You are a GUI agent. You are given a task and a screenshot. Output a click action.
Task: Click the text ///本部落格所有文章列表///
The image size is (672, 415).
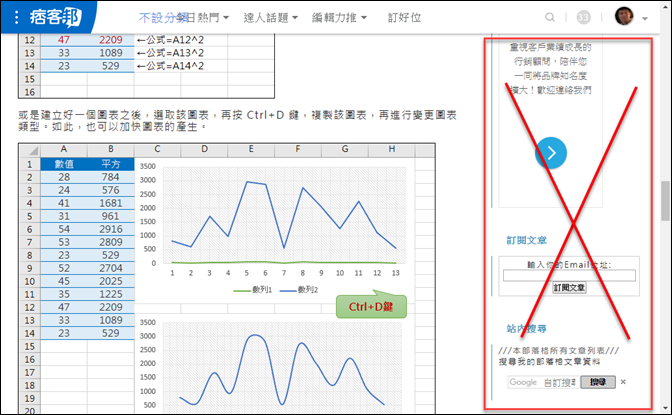(x=558, y=351)
